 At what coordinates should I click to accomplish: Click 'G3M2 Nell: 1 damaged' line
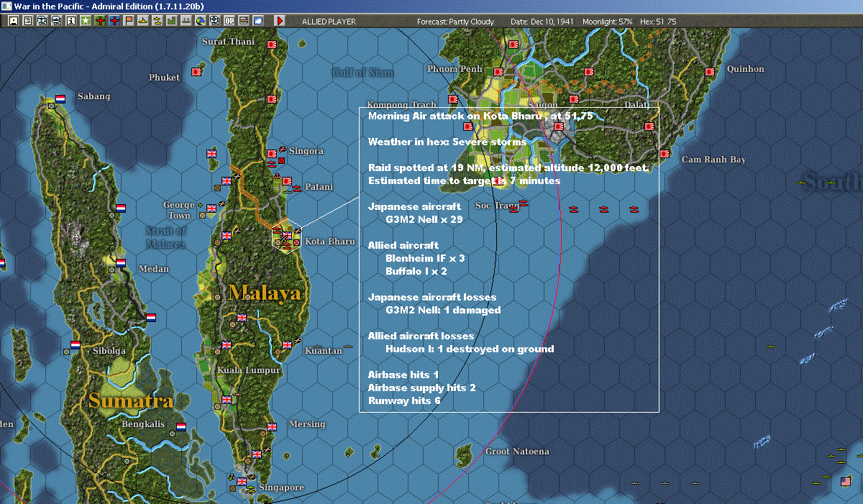[x=443, y=310]
